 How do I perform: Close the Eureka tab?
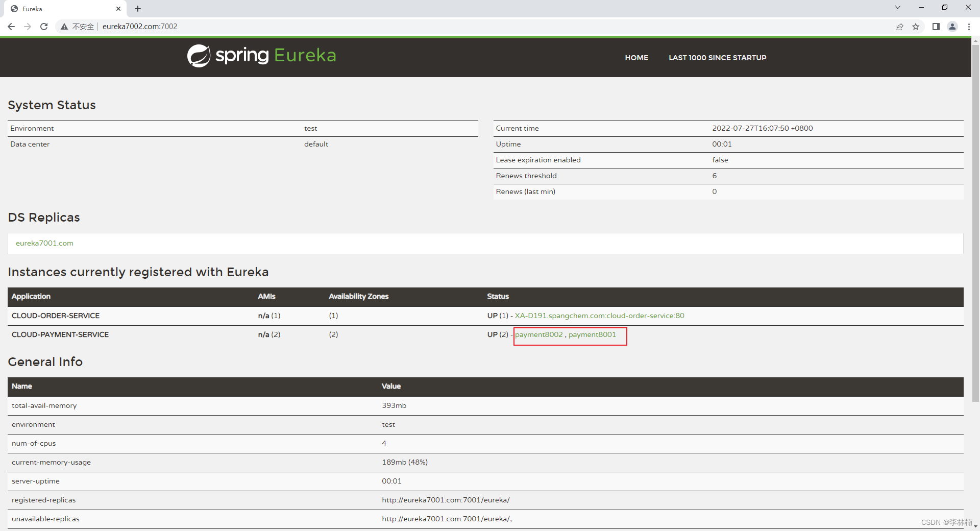[x=118, y=9]
